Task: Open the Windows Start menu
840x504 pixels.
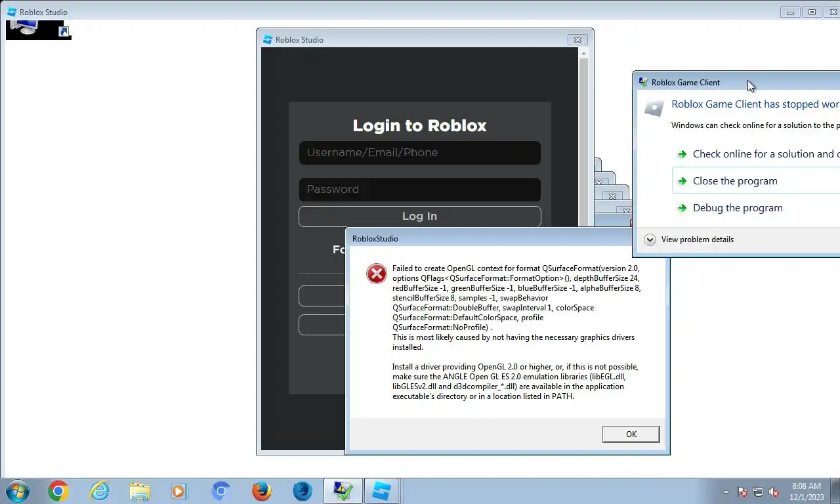Action: (17, 491)
